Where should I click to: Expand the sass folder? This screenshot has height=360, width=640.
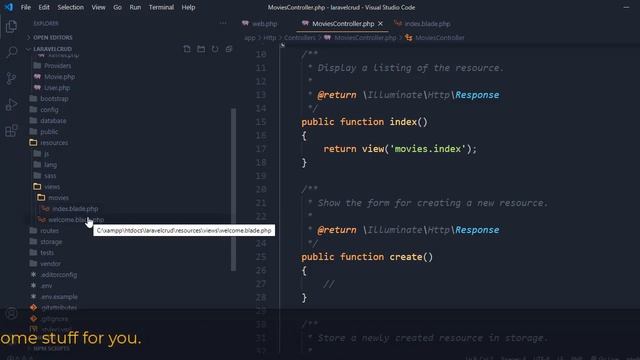pyautogui.click(x=50, y=176)
